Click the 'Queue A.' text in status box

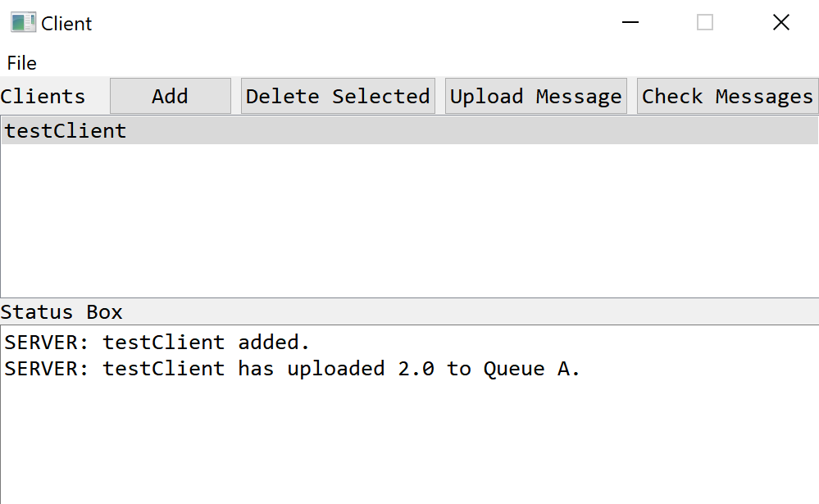pyautogui.click(x=531, y=369)
